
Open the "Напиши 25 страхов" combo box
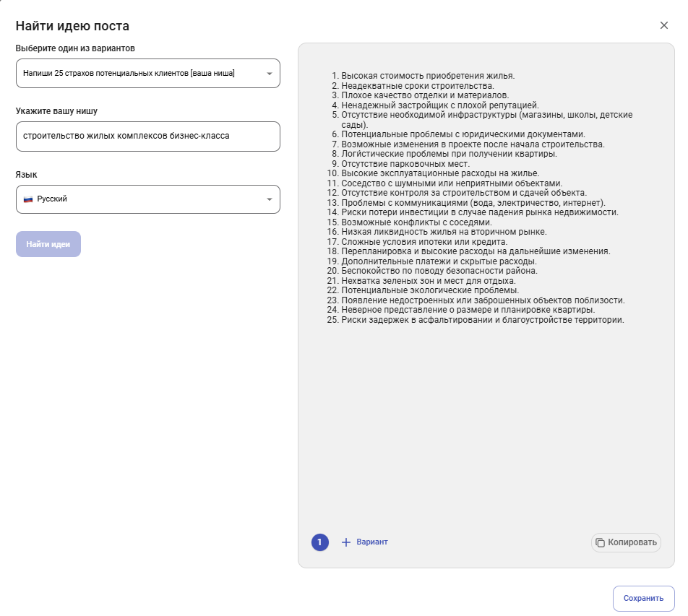coord(137,74)
